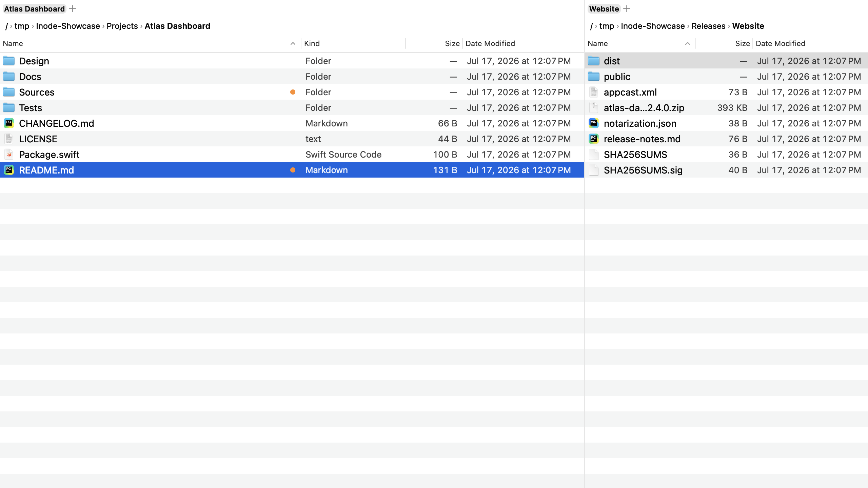The height and width of the screenshot is (488, 868).
Task: Select the LICENSE file name
Action: coord(38,139)
